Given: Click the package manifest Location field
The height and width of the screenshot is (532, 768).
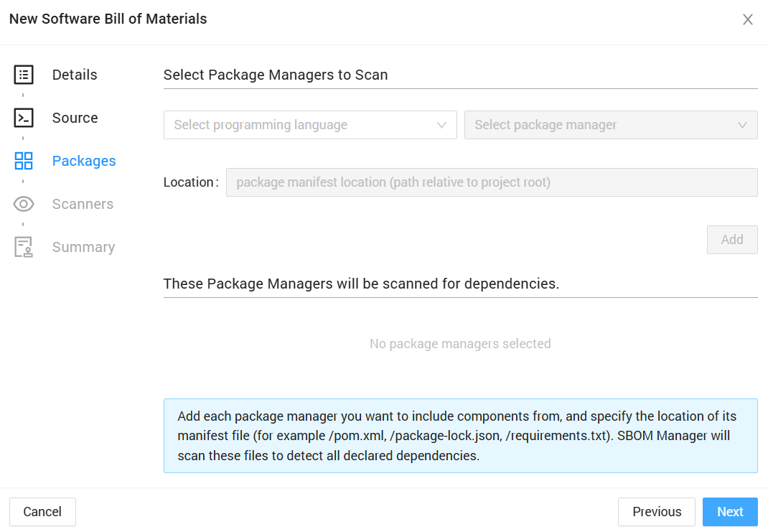Looking at the screenshot, I should click(492, 182).
